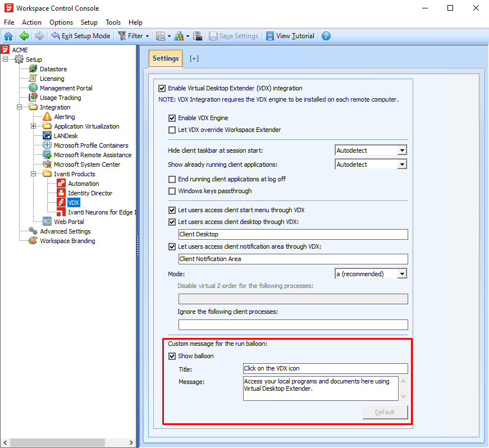
Task: Toggle Let users access client start menu checkbox
Action: (x=172, y=210)
